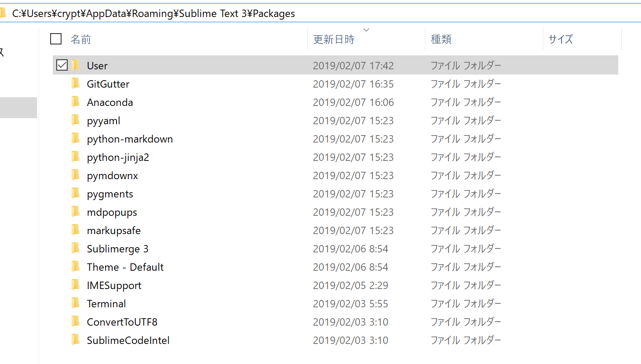
Task: Click the Anaconda folder icon
Action: point(76,102)
